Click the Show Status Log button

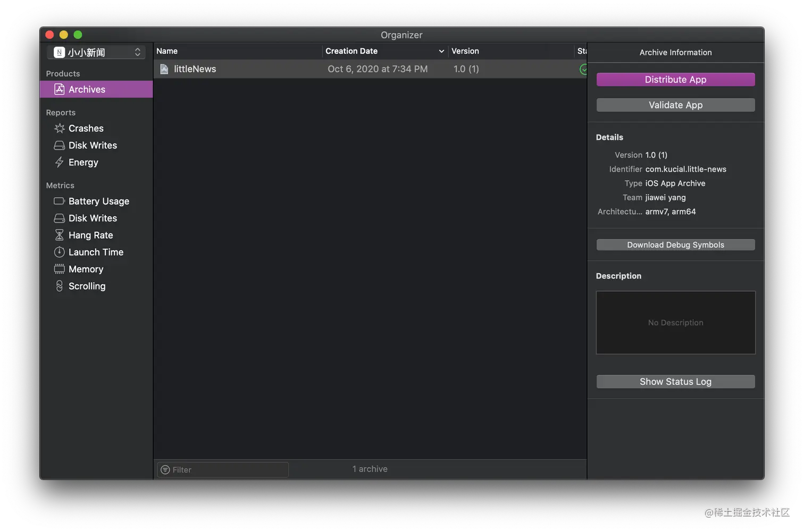pos(675,382)
